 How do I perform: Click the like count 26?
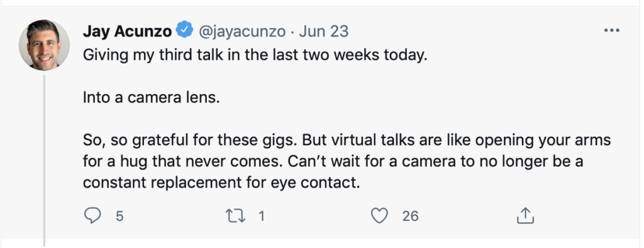coord(410,216)
